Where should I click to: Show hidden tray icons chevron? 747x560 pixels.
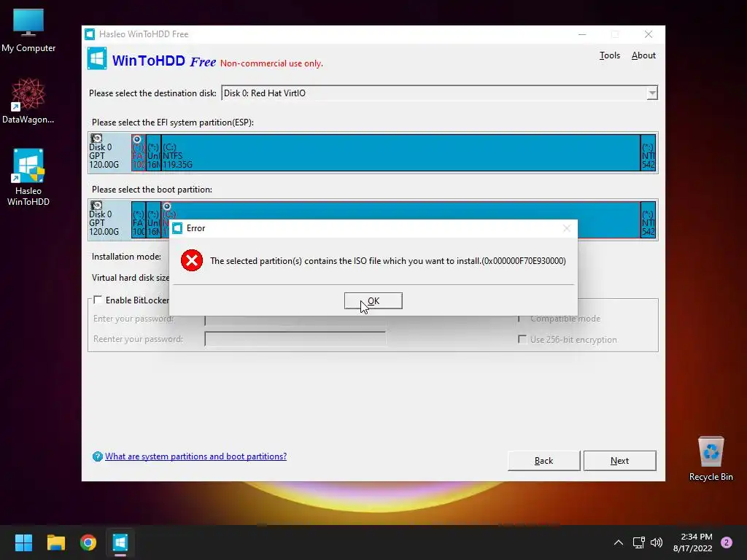pyautogui.click(x=619, y=542)
